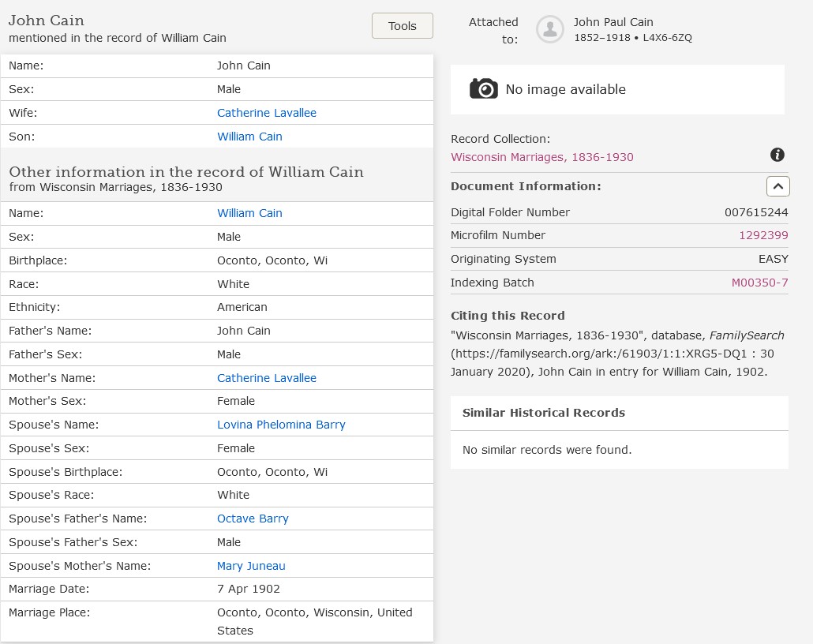Click the Similar Historical Records heading
Image resolution: width=813 pixels, height=644 pixels.
[543, 413]
